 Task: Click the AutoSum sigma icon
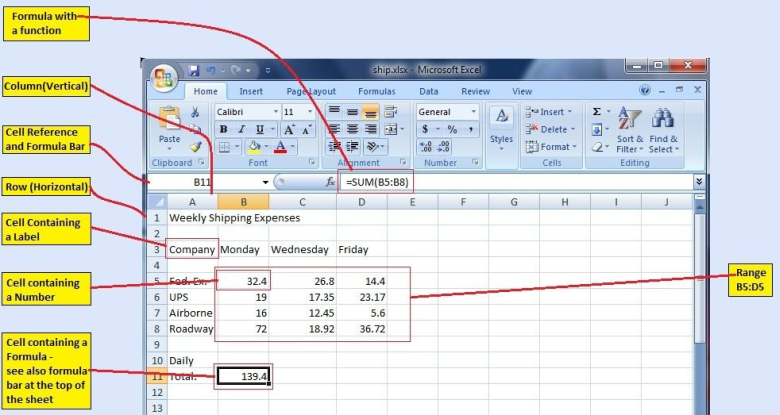point(597,111)
